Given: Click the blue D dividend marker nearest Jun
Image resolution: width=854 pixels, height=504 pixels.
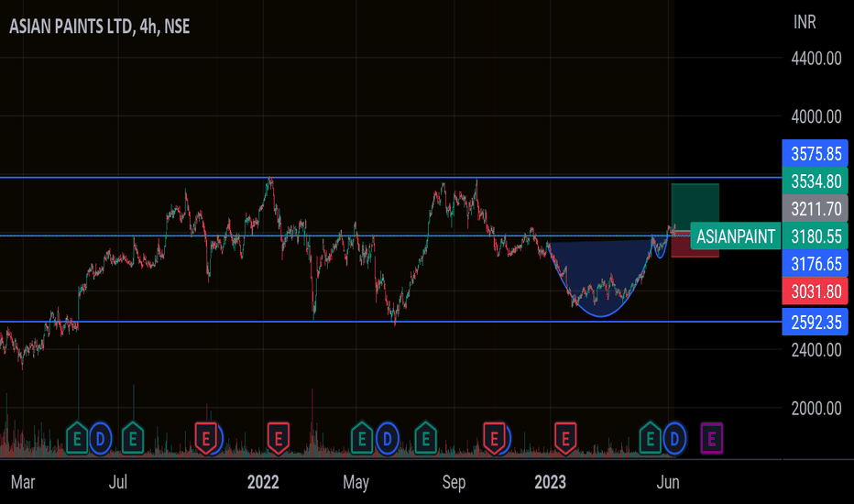Looking at the screenshot, I should (x=674, y=438).
